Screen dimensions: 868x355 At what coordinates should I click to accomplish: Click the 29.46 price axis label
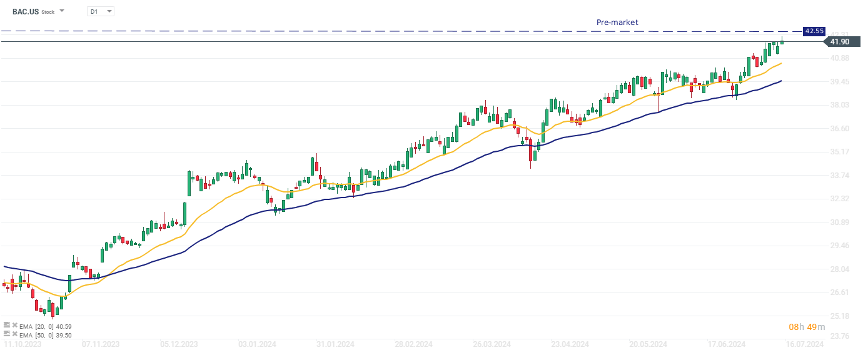[839, 246]
